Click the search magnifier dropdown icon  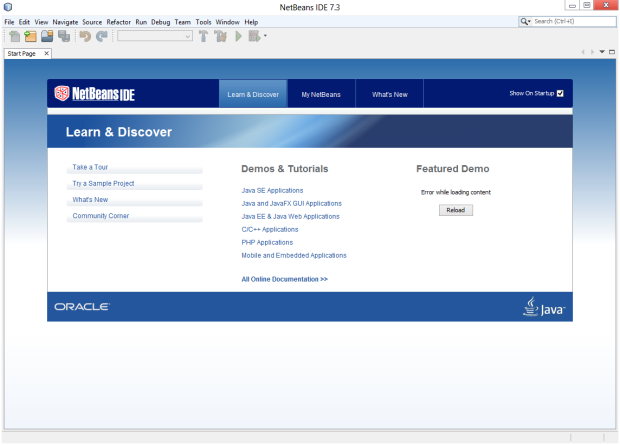pyautogui.click(x=525, y=21)
